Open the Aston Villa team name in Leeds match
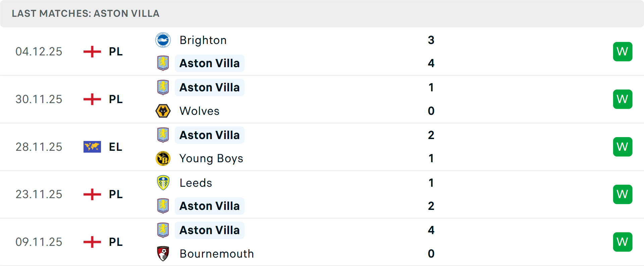The width and height of the screenshot is (644, 266). point(210,206)
